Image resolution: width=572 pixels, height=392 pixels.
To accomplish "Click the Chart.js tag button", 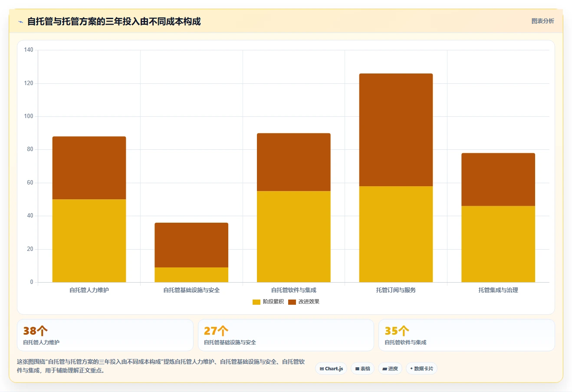I will (331, 369).
